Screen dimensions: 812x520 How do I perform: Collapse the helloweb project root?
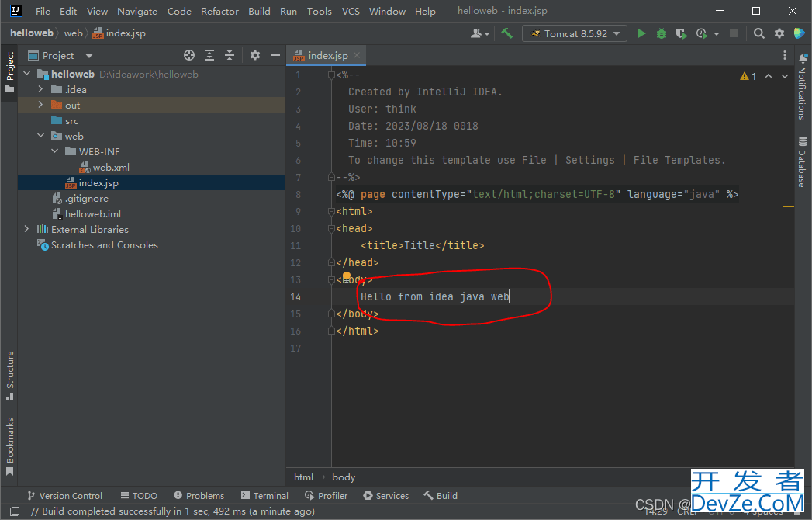point(27,75)
